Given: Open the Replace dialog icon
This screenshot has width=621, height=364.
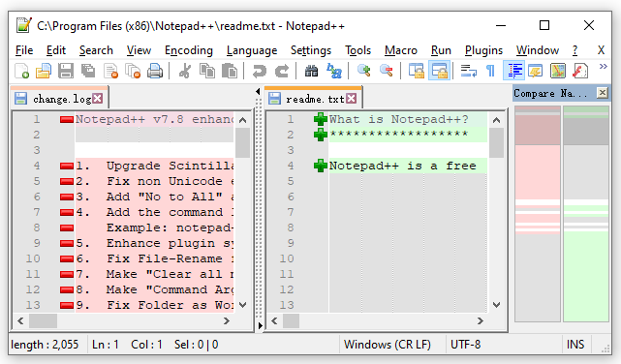Looking at the screenshot, I should [334, 72].
